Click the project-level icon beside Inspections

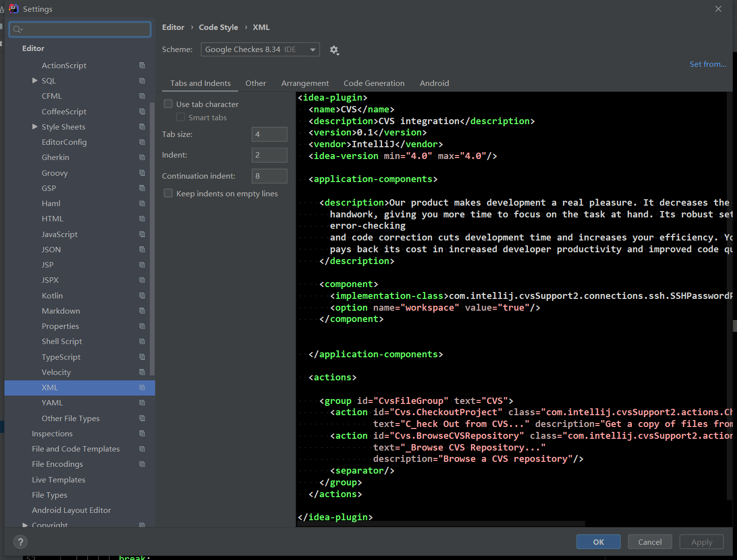(142, 433)
